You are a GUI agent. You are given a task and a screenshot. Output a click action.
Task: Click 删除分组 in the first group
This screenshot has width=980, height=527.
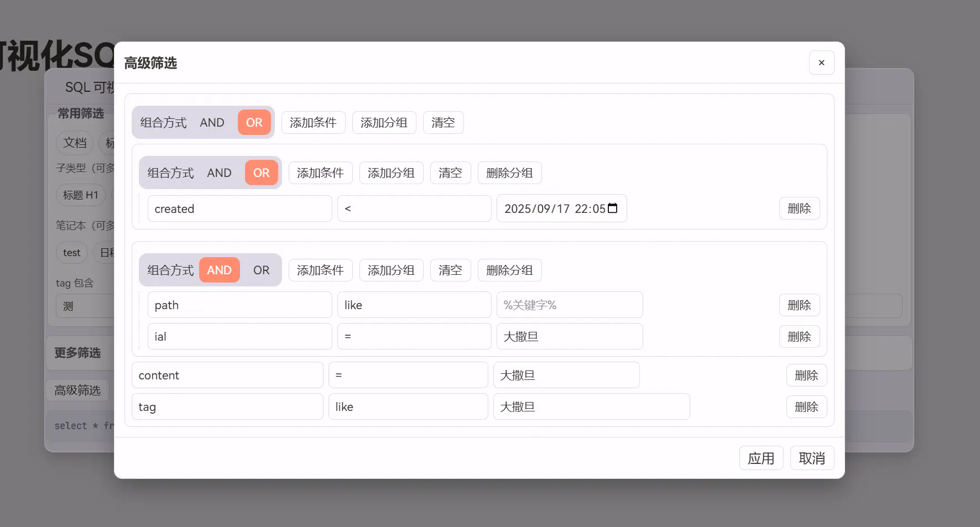click(509, 173)
